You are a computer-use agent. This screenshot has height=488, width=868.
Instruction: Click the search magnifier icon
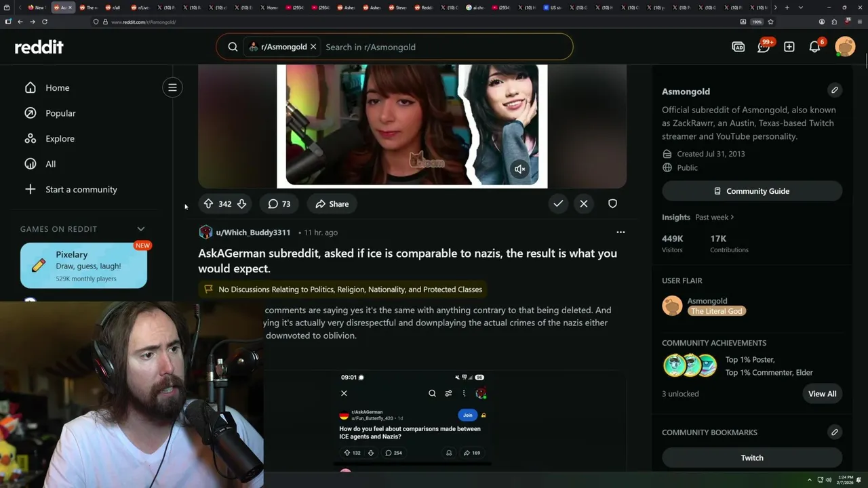[233, 47]
